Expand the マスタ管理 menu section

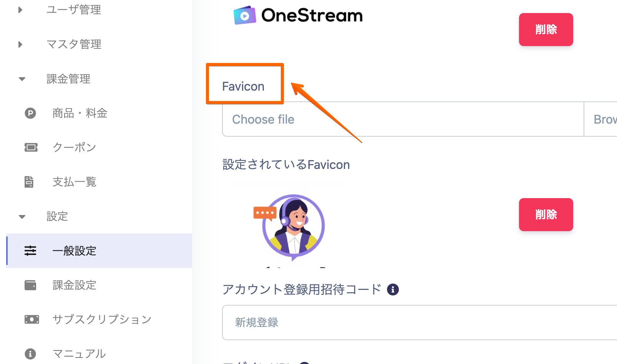point(20,45)
